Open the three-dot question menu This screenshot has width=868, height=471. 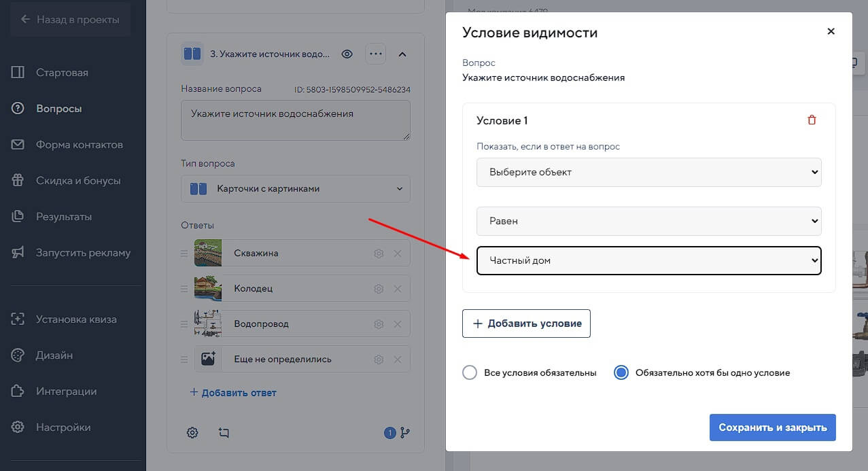click(x=375, y=54)
